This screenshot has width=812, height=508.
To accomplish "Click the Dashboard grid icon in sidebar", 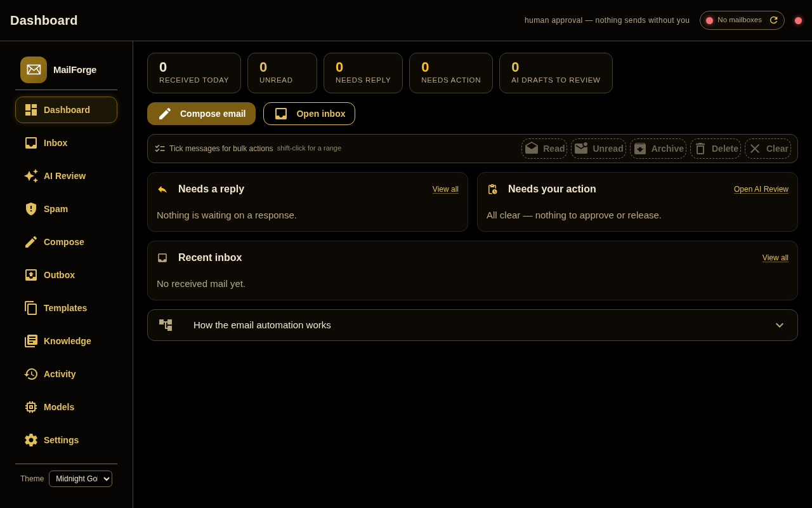I will (31, 110).
